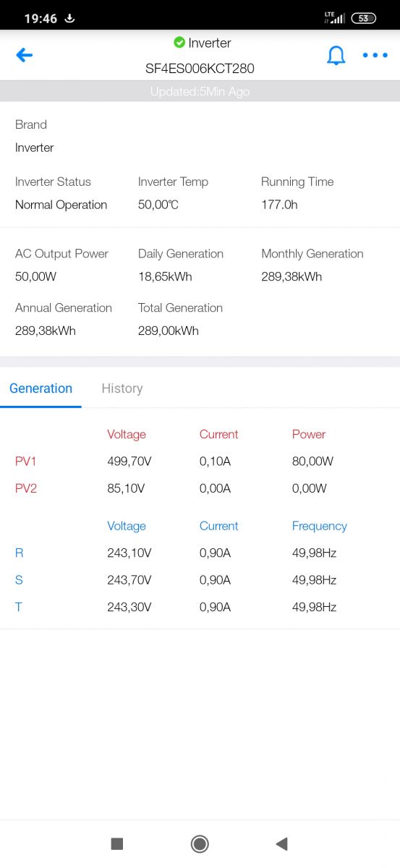Viewport: 400px width, 868px height.
Task: Open notifications via the bell icon
Action: 336,56
